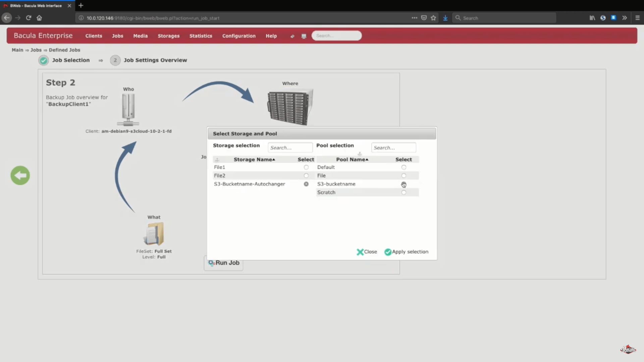Screen dimensions: 644x362
Task: Open the Media menu
Action: tap(140, 36)
